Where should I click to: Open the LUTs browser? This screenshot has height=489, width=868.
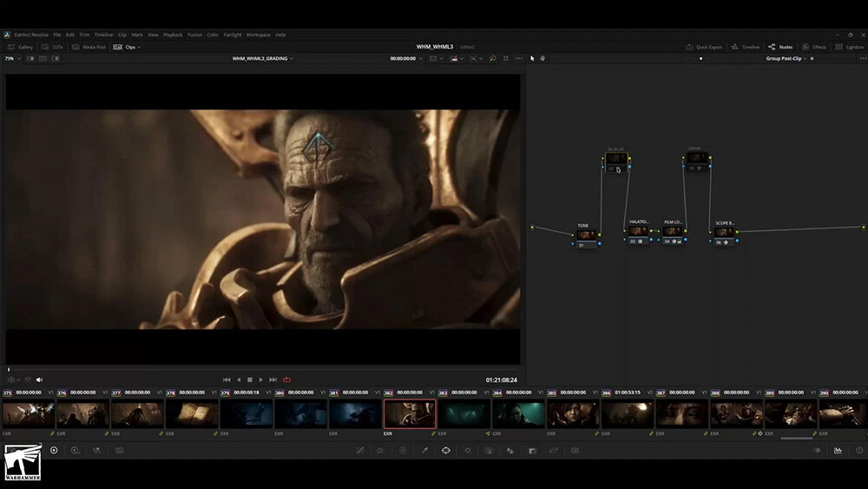[54, 47]
